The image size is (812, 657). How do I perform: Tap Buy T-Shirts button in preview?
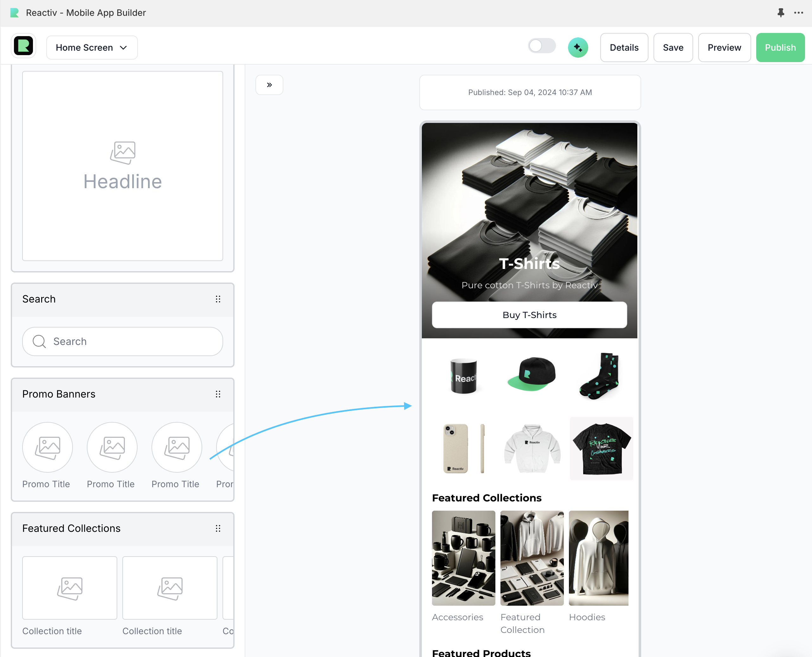pos(529,315)
